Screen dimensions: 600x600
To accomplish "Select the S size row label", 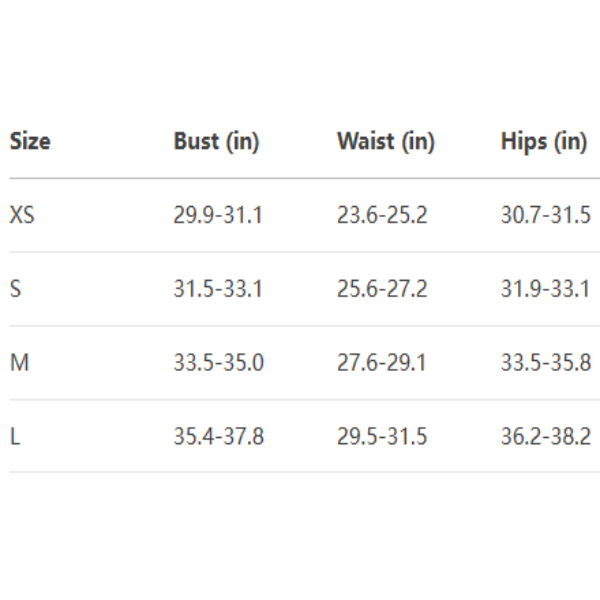I will pos(15,289).
